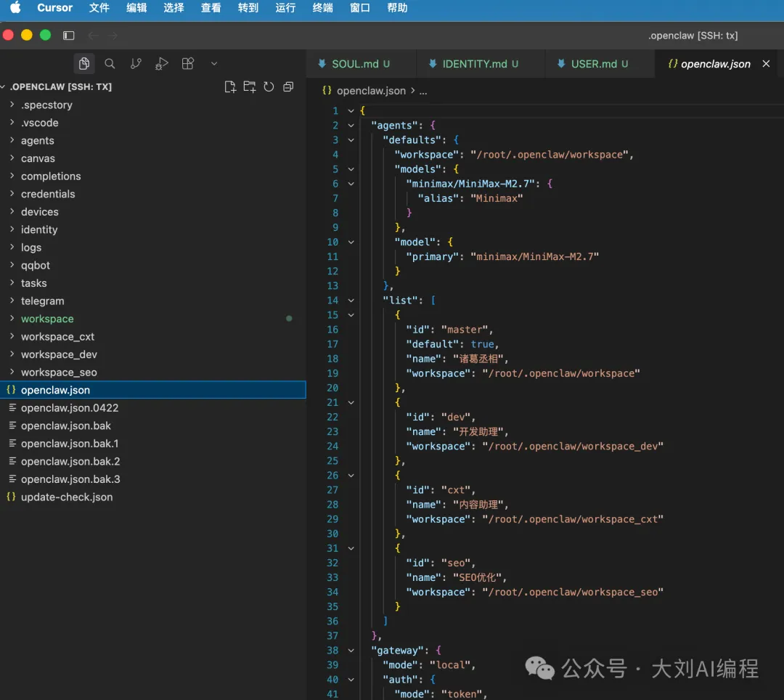
Task: Click the New File icon in explorer
Action: [230, 87]
